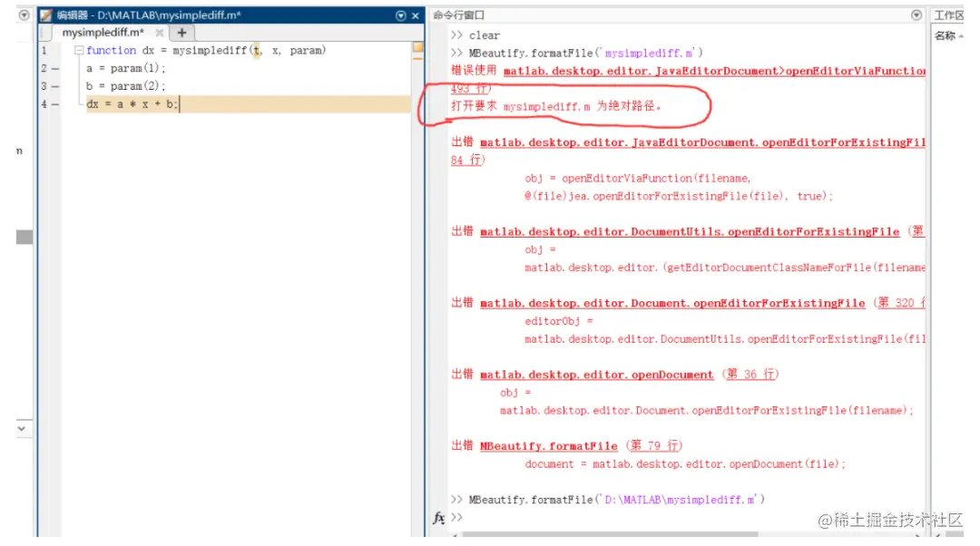
Task: Open the editor panel actions dropdown
Action: 401,15
